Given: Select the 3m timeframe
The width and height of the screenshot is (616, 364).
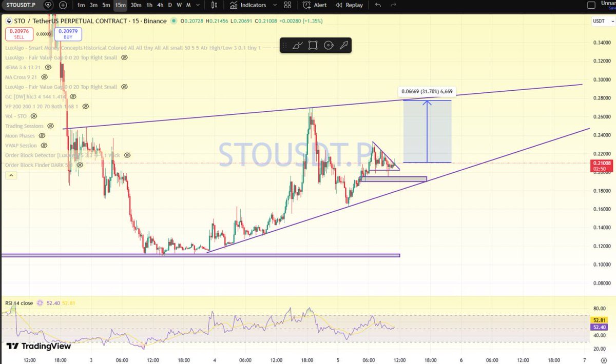Looking at the screenshot, I should click(x=93, y=5).
